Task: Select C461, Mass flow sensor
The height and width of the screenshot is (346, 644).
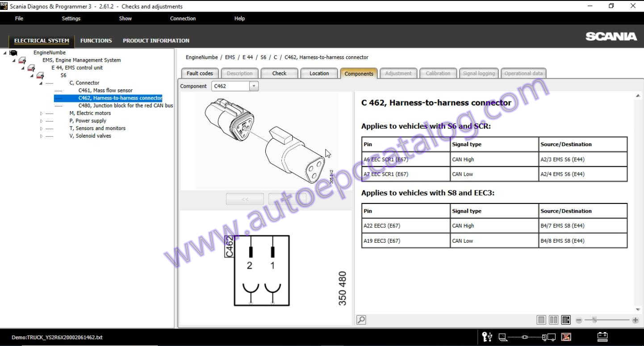Action: [105, 90]
